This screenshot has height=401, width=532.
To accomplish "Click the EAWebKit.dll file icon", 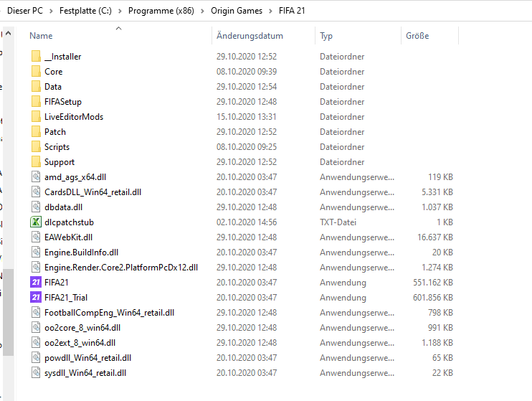I will tap(36, 237).
